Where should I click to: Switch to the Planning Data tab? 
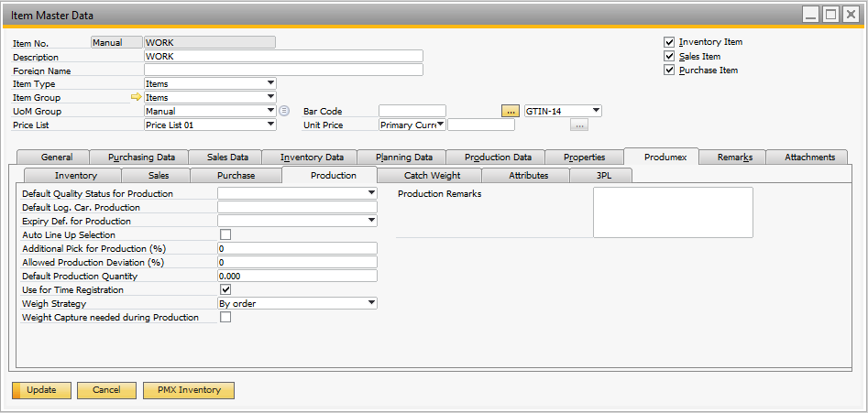tap(401, 158)
